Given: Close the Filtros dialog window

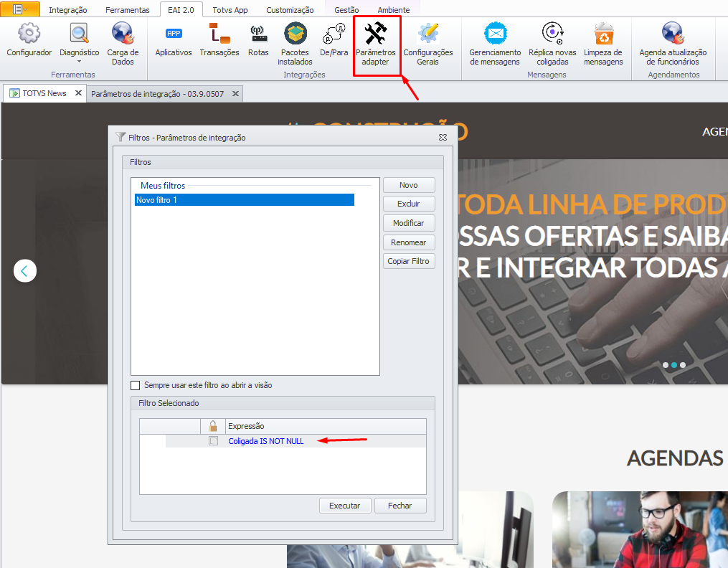Looking at the screenshot, I should click(x=443, y=138).
